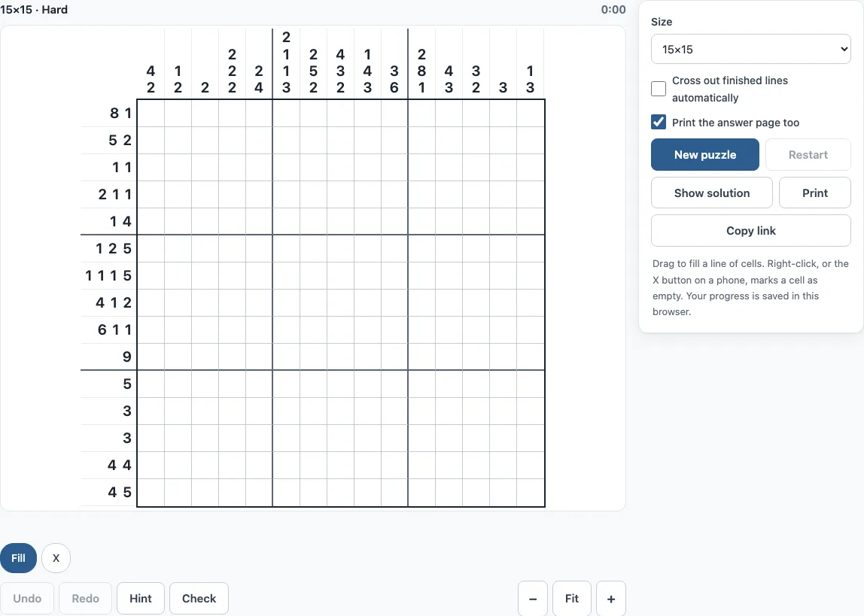
Task: Click the row clue 1 4
Action: click(120, 221)
